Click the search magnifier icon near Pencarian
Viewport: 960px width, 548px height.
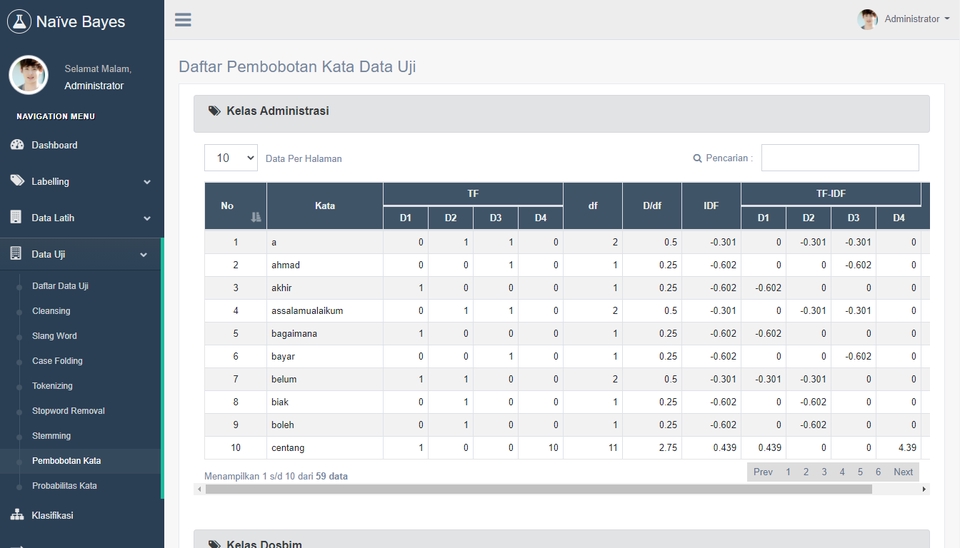[697, 158]
